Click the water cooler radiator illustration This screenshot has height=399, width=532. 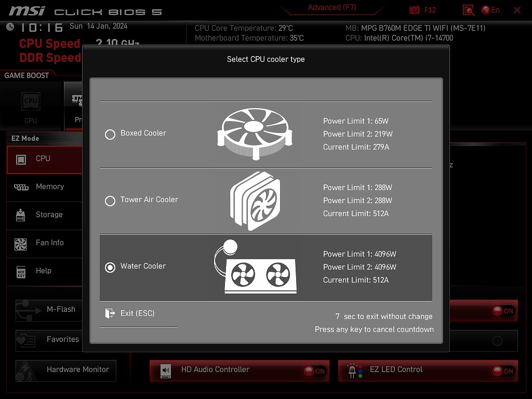click(256, 267)
